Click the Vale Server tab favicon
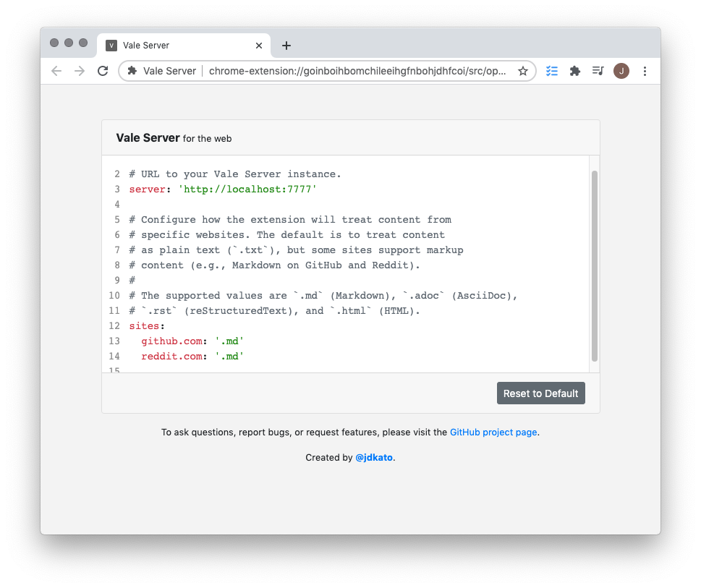Image resolution: width=701 pixels, height=588 pixels. 111,46
